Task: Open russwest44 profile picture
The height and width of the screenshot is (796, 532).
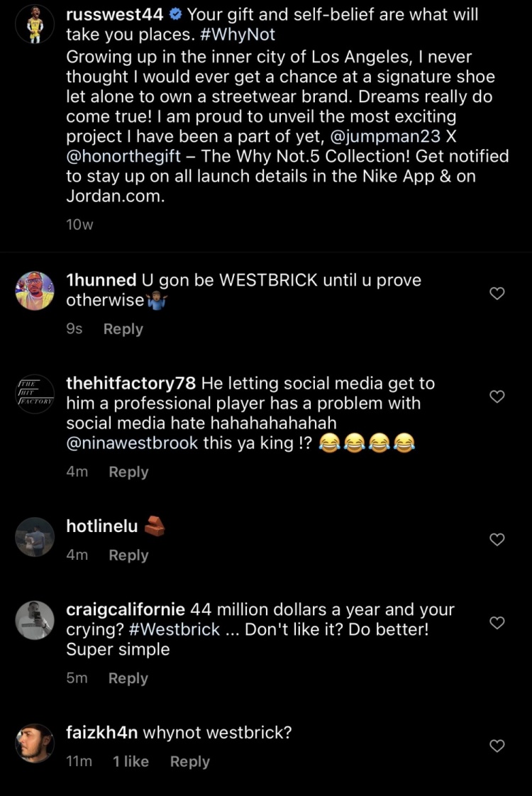Action: tap(35, 24)
